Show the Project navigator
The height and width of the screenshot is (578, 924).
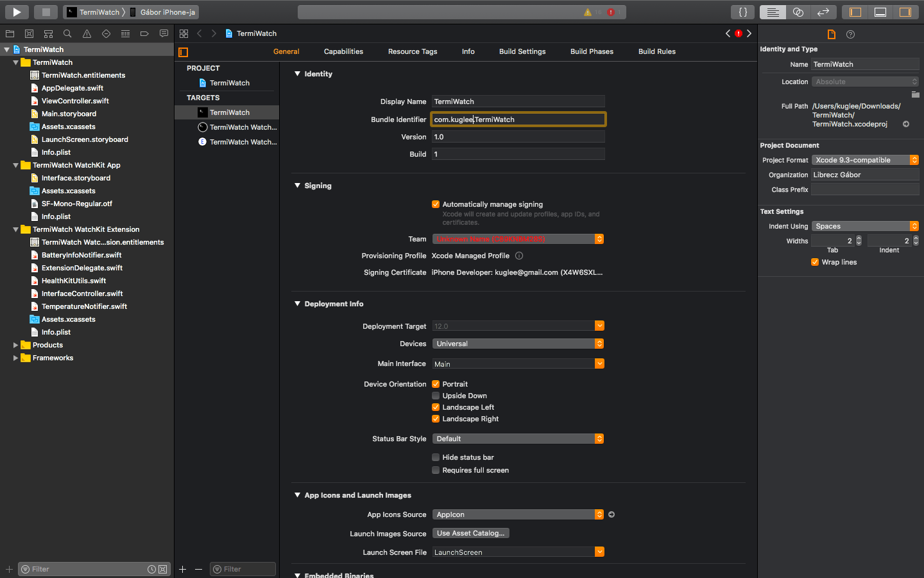tap(10, 33)
